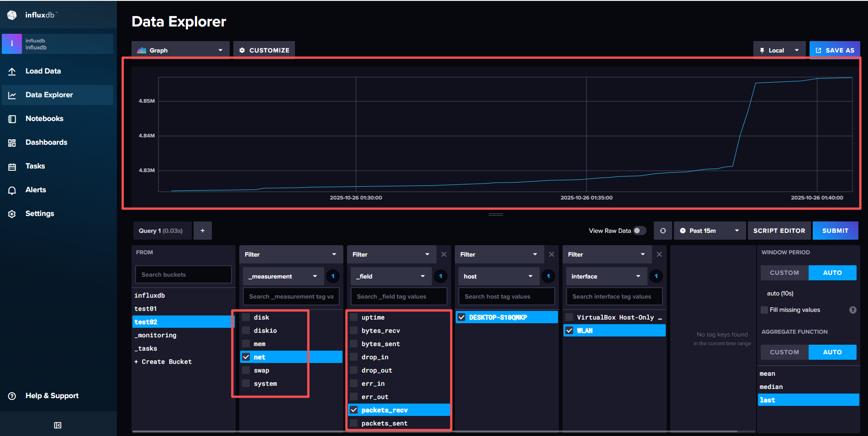Collapse the sidebar navigation panel
This screenshot has width=868, height=436.
point(58,425)
